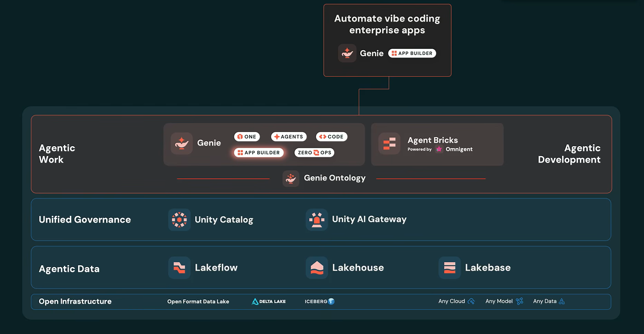
Task: Select the CODE pill badge
Action: pos(331,137)
